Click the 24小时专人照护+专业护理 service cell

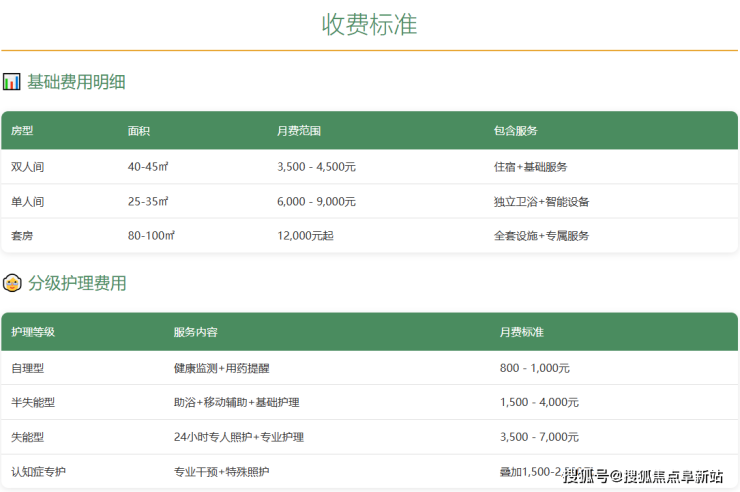[238, 437]
